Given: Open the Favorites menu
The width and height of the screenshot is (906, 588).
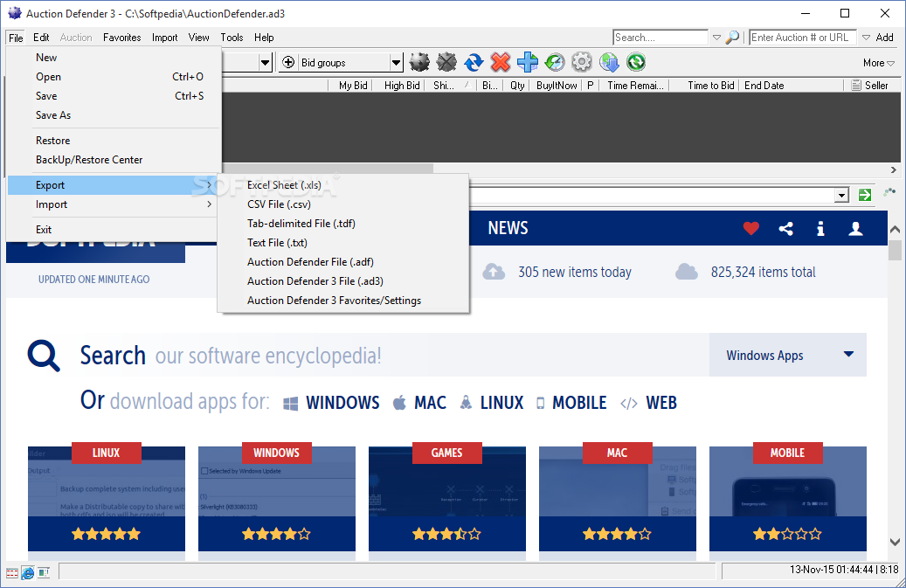Looking at the screenshot, I should [x=122, y=38].
